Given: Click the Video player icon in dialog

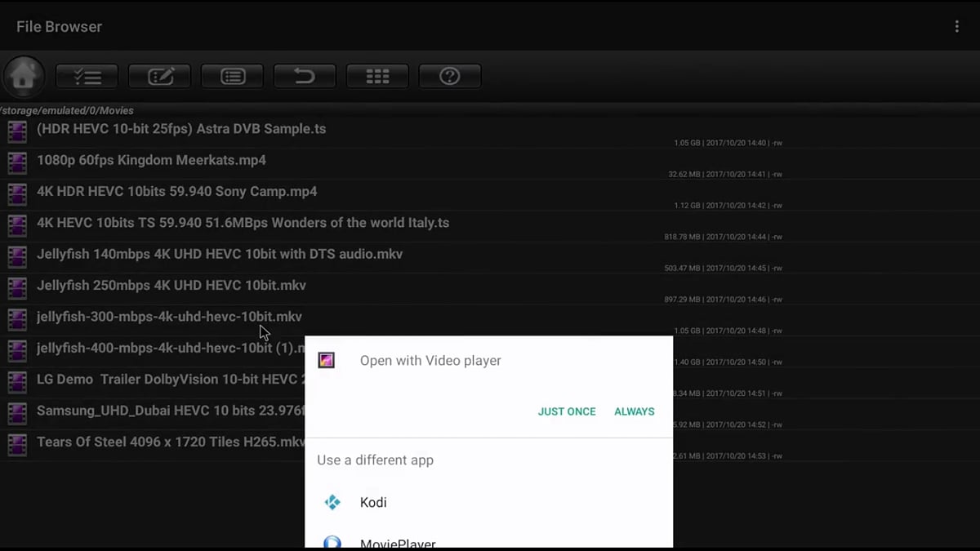Looking at the screenshot, I should coord(327,361).
